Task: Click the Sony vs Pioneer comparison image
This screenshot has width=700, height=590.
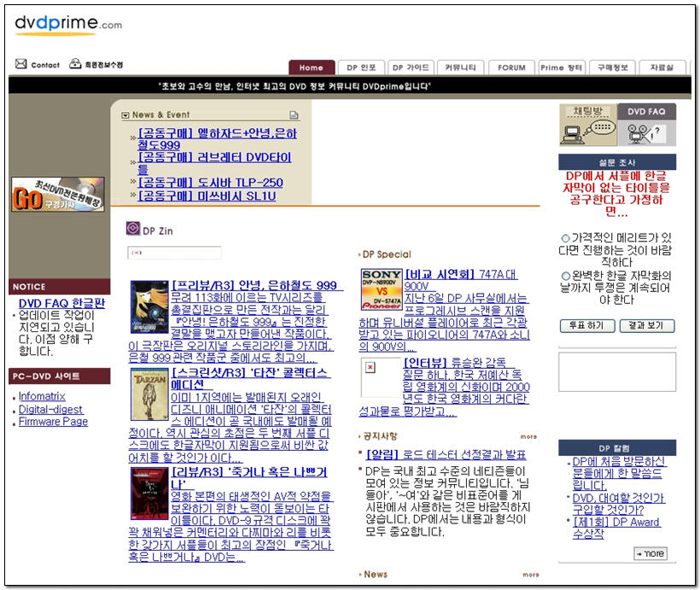Action: pyautogui.click(x=382, y=289)
